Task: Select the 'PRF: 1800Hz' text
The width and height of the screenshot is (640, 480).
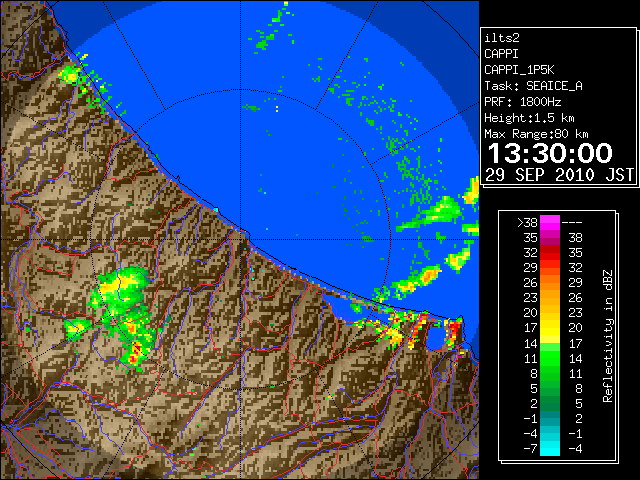Action: point(522,102)
